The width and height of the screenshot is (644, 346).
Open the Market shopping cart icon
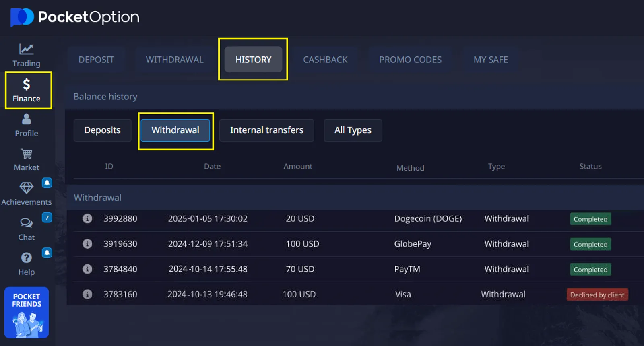[x=26, y=154]
